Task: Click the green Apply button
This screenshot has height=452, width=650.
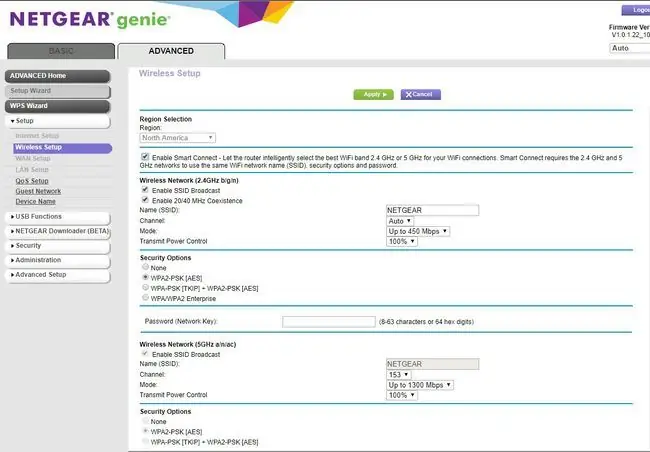Action: pyautogui.click(x=374, y=95)
